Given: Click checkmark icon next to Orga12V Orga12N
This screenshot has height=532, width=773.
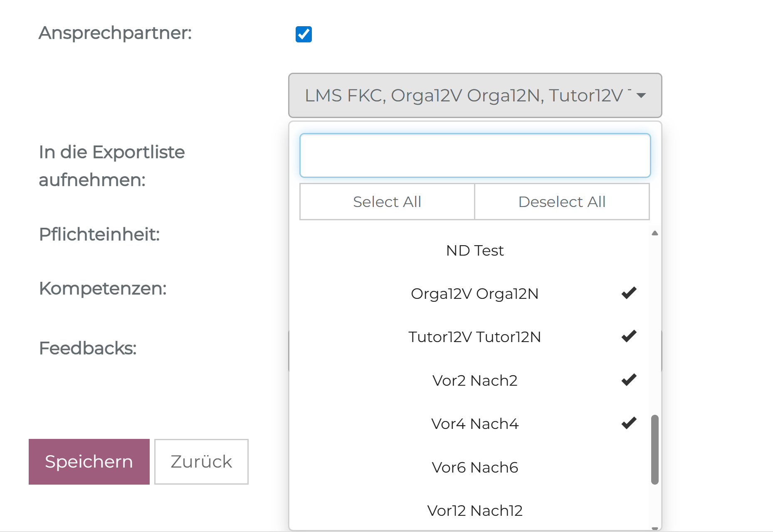Looking at the screenshot, I should click(x=629, y=293).
